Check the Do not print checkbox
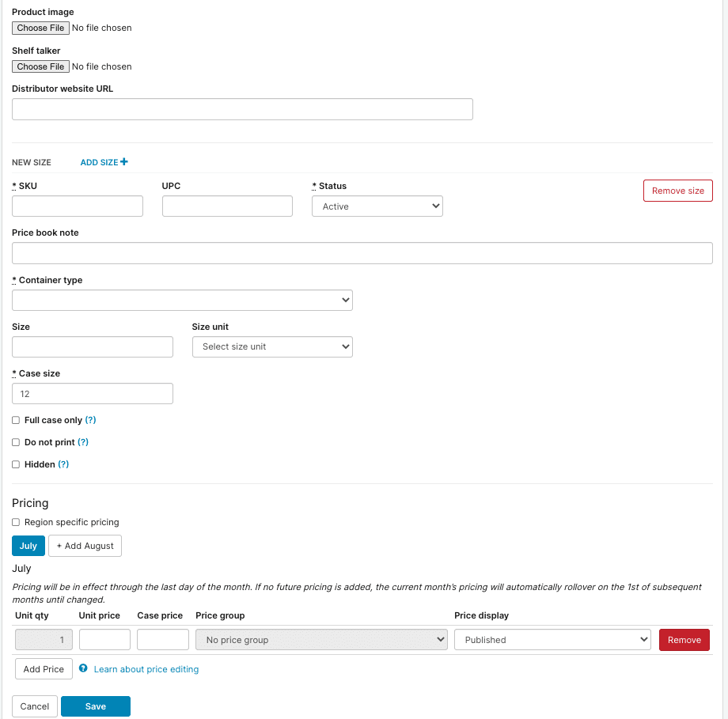728x719 pixels. (16, 442)
